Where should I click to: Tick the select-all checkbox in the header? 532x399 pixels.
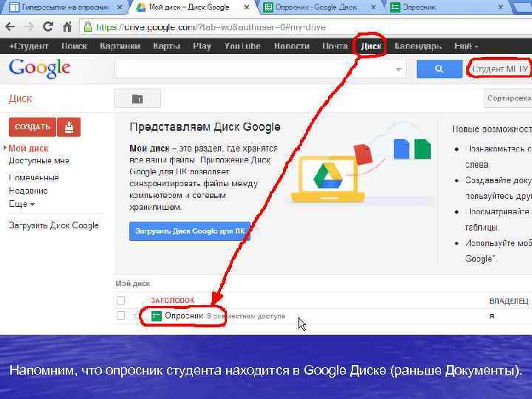(120, 301)
